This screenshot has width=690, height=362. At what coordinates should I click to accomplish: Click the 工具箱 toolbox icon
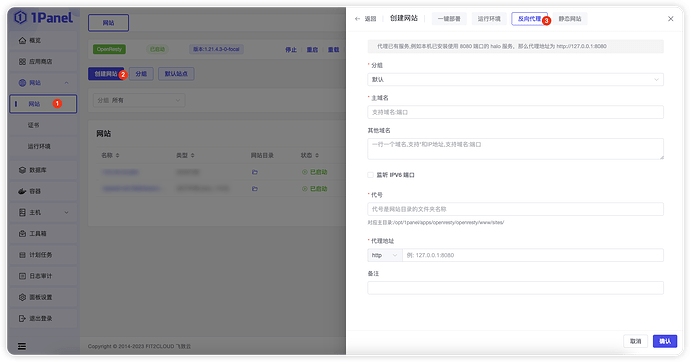point(22,234)
